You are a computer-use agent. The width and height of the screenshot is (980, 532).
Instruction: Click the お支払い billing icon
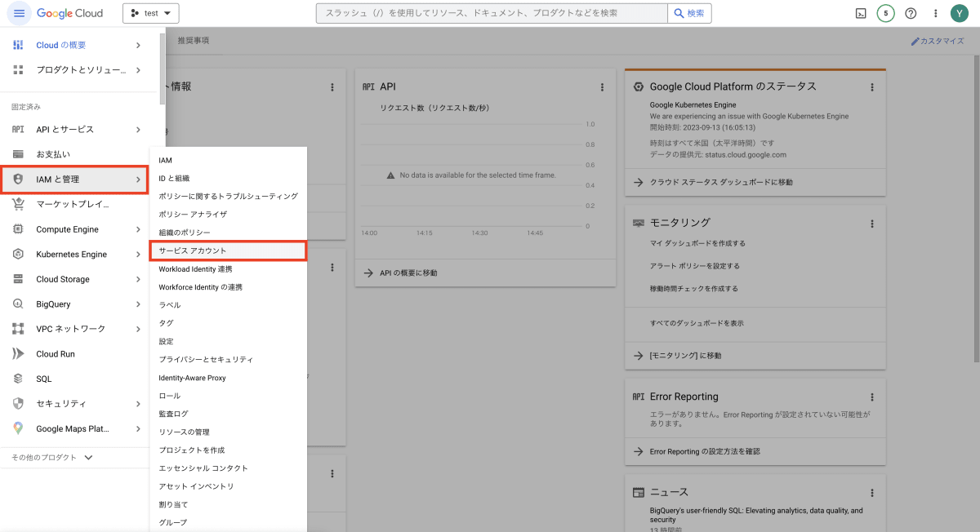(19, 154)
